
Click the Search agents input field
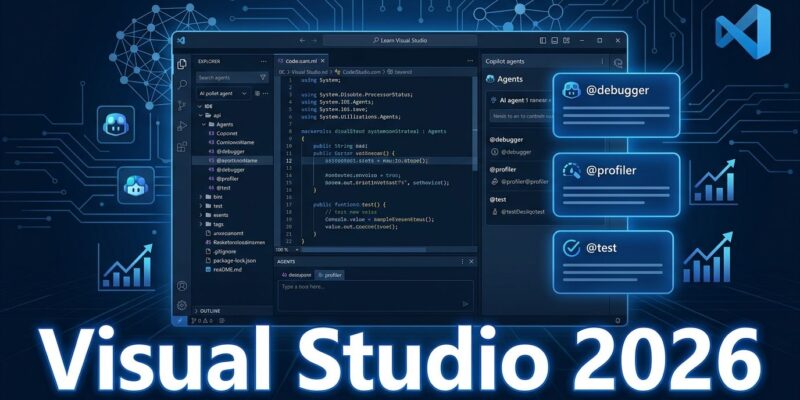232,78
